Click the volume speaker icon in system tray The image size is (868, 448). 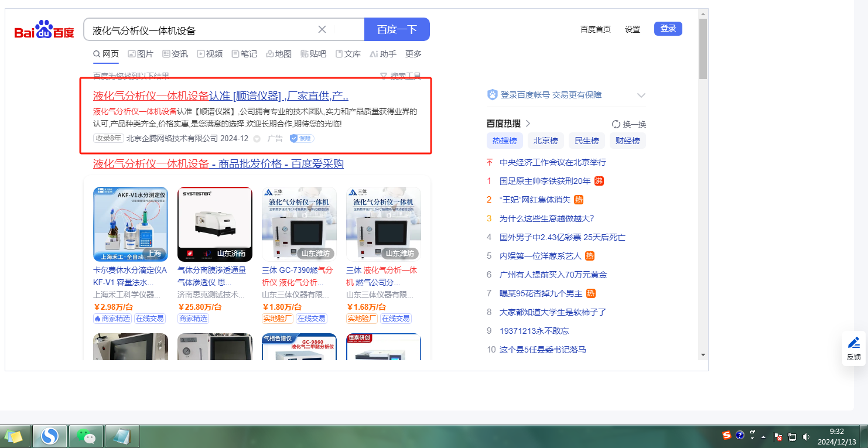807,437
